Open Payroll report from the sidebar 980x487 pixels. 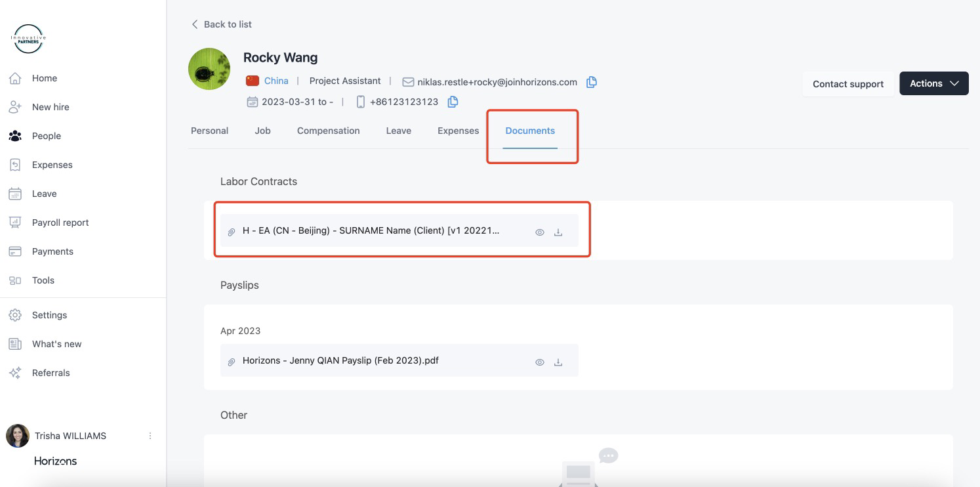pos(60,222)
